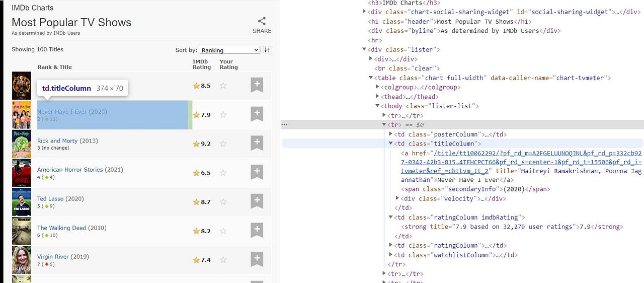Viewport: 644px width, 283px height.
Task: Open Never Have I Ever title link
Action: (62, 112)
